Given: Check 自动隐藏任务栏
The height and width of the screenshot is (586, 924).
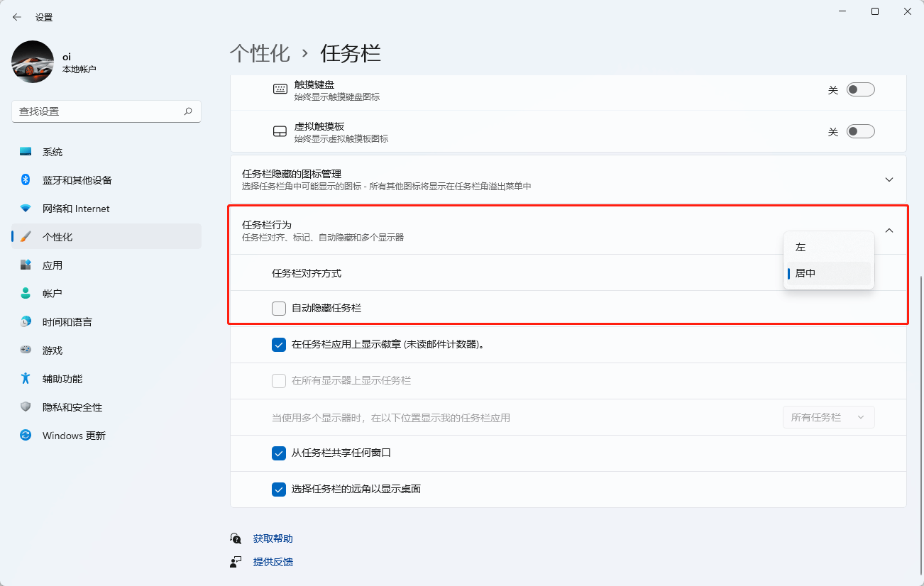Looking at the screenshot, I should coord(279,309).
